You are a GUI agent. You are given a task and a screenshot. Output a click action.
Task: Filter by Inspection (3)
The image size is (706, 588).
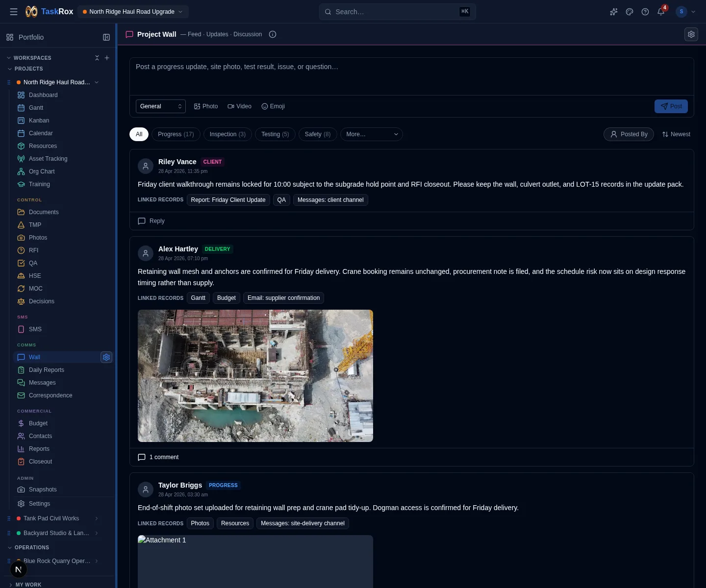point(227,134)
